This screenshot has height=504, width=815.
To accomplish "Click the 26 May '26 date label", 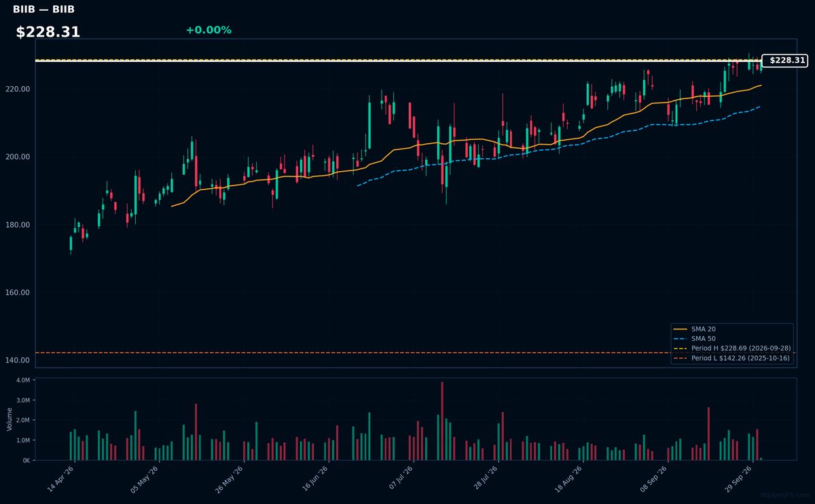I will point(229,479).
